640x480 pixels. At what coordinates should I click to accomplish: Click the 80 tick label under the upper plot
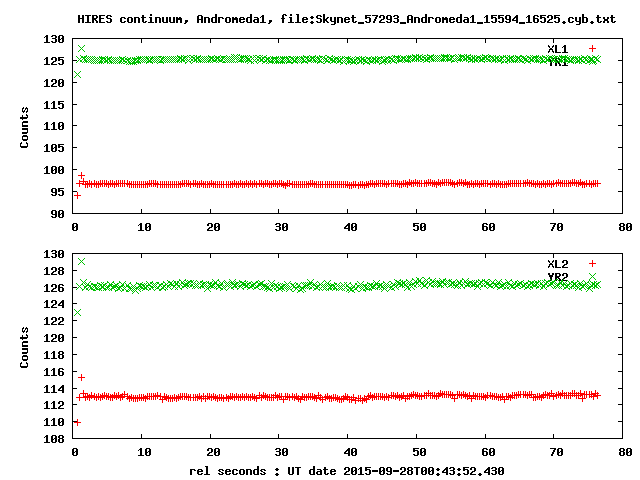coord(625,227)
